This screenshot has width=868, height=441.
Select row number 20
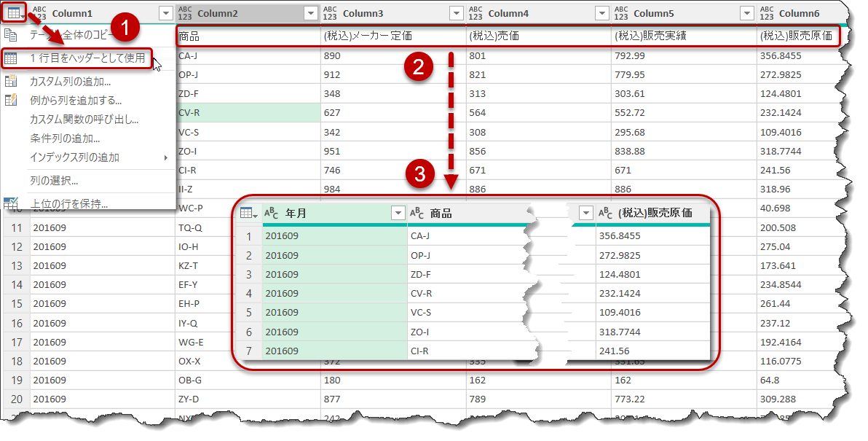tap(17, 399)
